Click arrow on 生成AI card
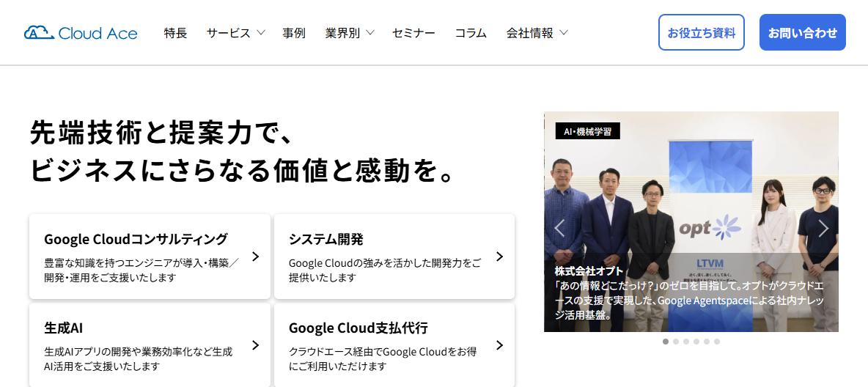The width and height of the screenshot is (868, 387). pyautogui.click(x=255, y=345)
